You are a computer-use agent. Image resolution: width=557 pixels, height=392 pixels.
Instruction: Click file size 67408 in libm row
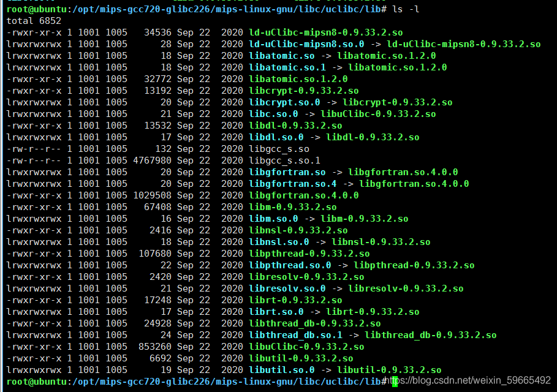pyautogui.click(x=157, y=208)
